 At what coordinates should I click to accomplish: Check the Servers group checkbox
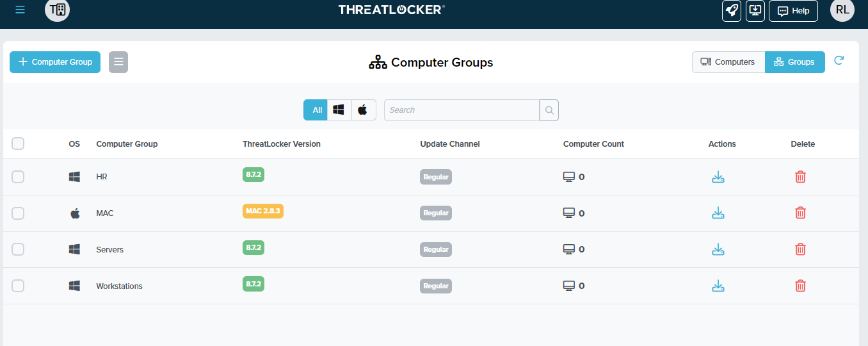[18, 249]
